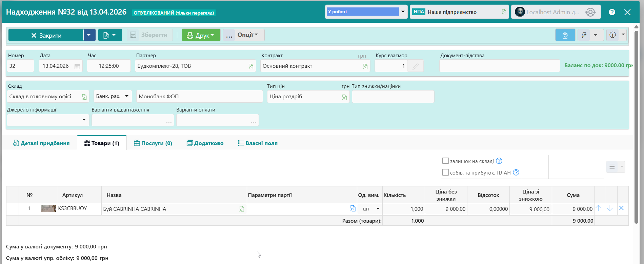Click the Кількість cell showing 1,000
This screenshot has width=644, height=264.
click(404, 209)
